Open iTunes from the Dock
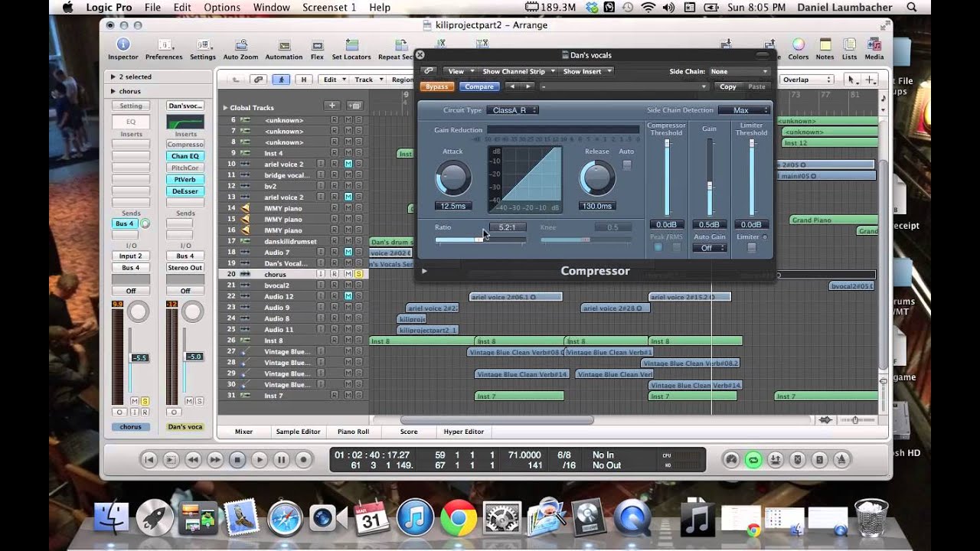980x551 pixels. point(415,518)
